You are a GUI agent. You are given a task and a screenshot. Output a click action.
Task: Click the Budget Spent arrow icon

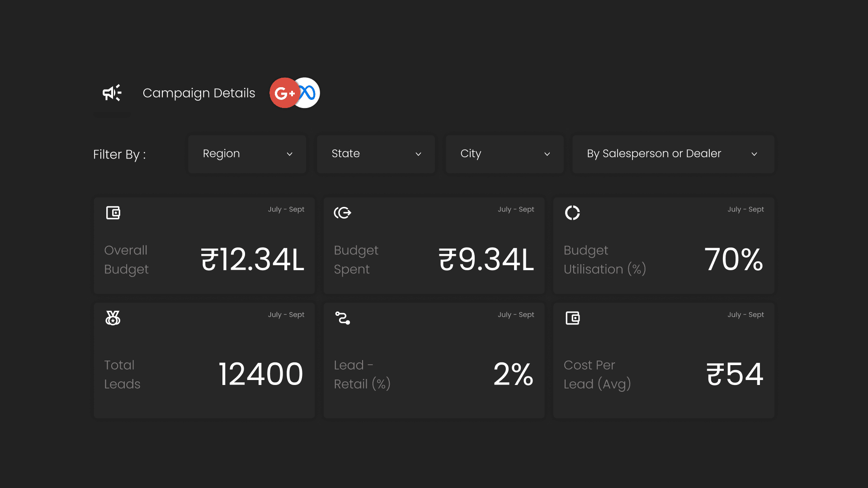point(342,212)
